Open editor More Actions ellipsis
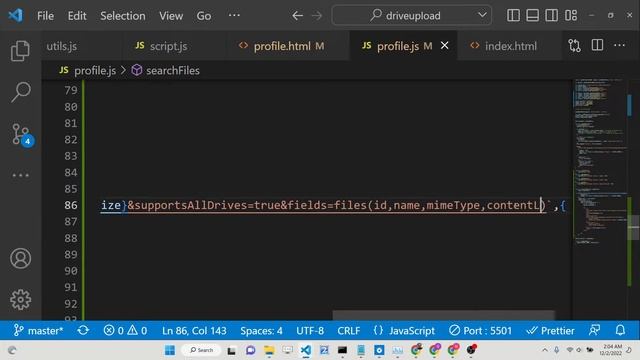Image resolution: width=640 pixels, height=360 pixels. click(620, 45)
